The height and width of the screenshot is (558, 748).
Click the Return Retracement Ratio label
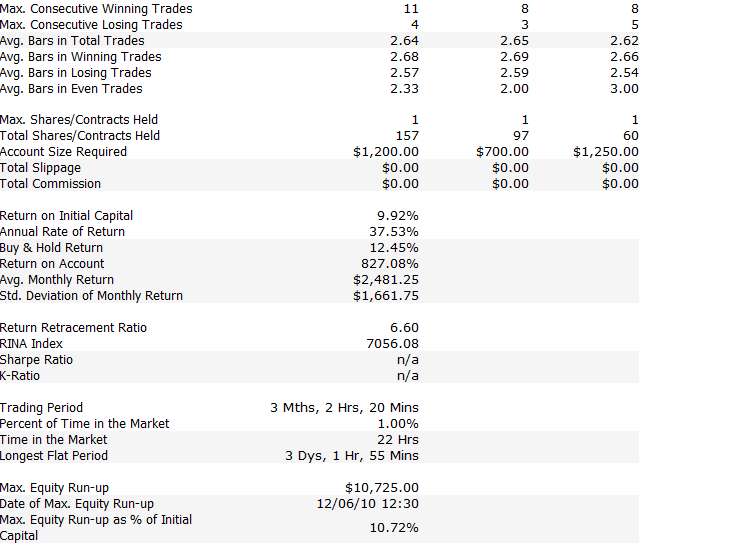coord(73,328)
